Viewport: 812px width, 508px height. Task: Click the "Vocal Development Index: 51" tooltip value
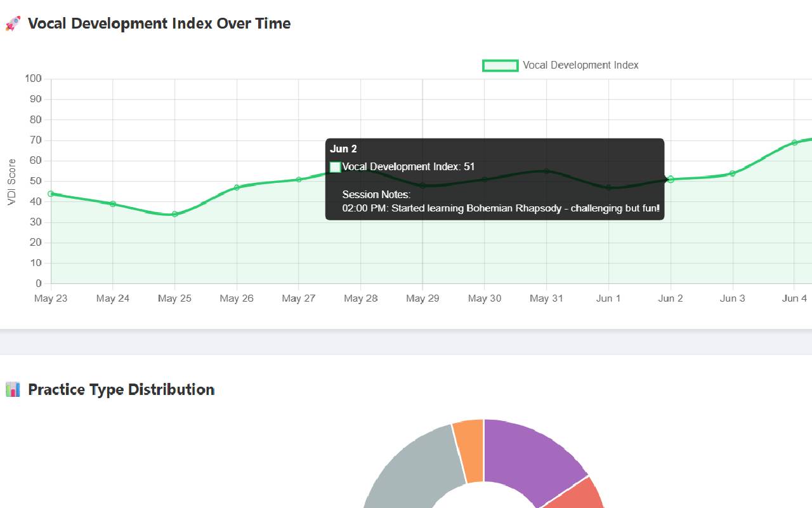409,167
